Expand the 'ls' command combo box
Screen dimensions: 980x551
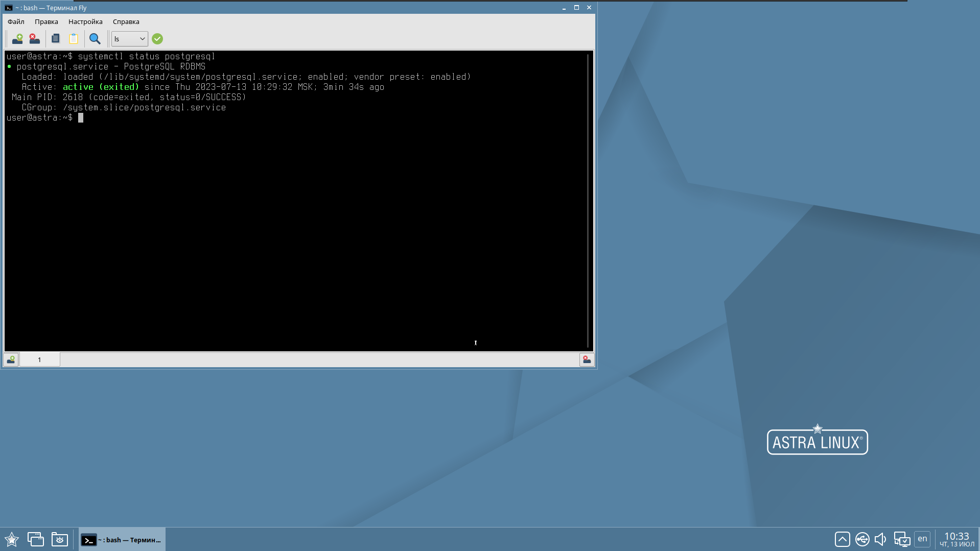point(130,39)
